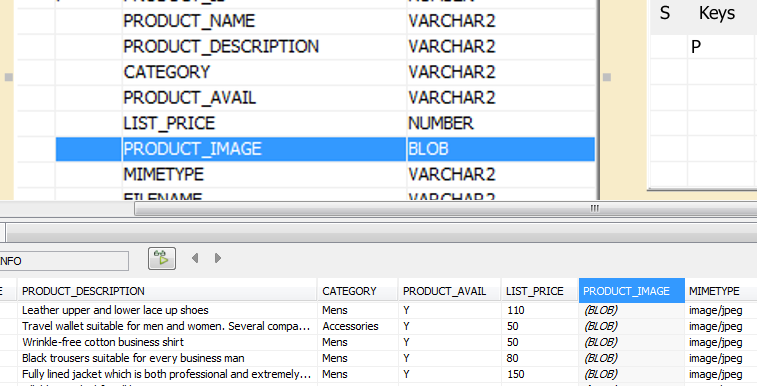This screenshot has width=757, height=386.
Task: Click the list price 110 cell
Action: [x=540, y=310]
